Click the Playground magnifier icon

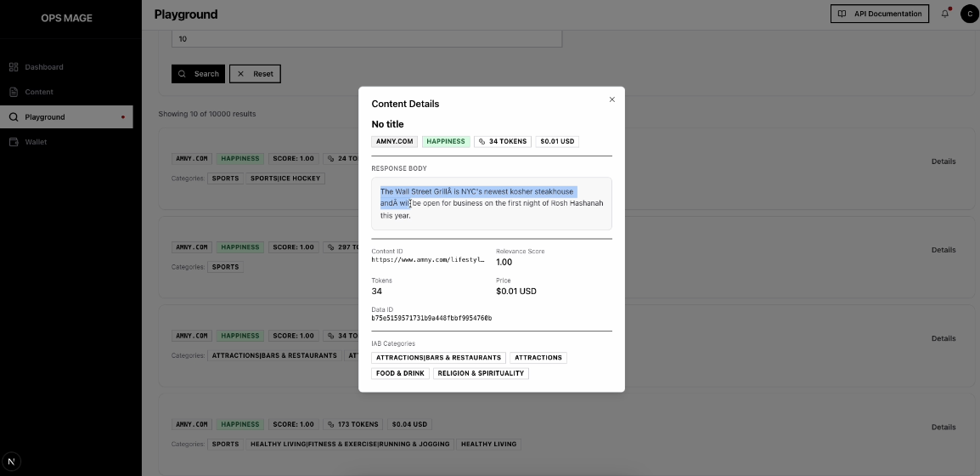[14, 117]
